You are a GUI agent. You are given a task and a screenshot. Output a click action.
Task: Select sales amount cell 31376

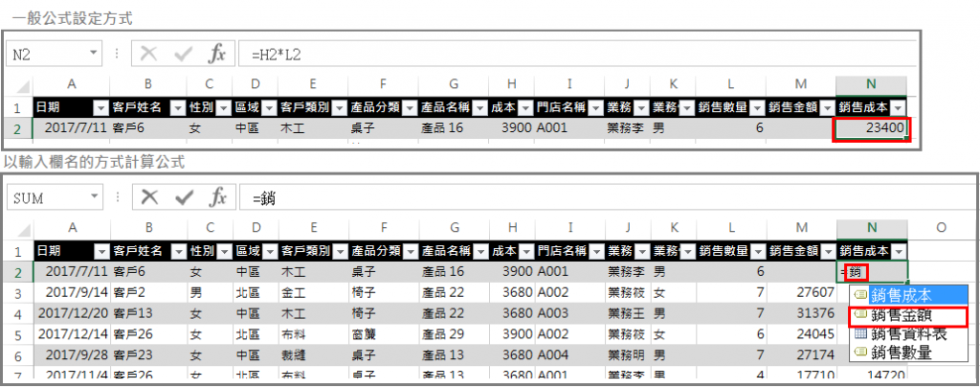[801, 313]
